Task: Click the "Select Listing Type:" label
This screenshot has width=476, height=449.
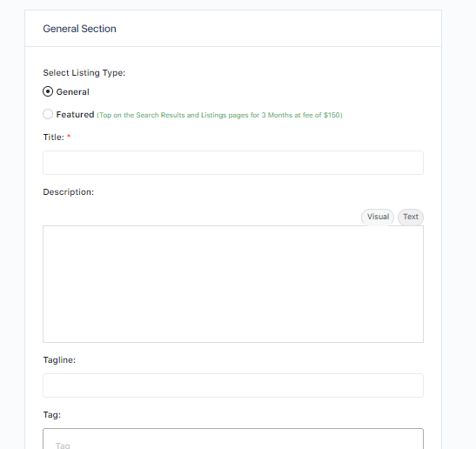Action: pos(84,73)
